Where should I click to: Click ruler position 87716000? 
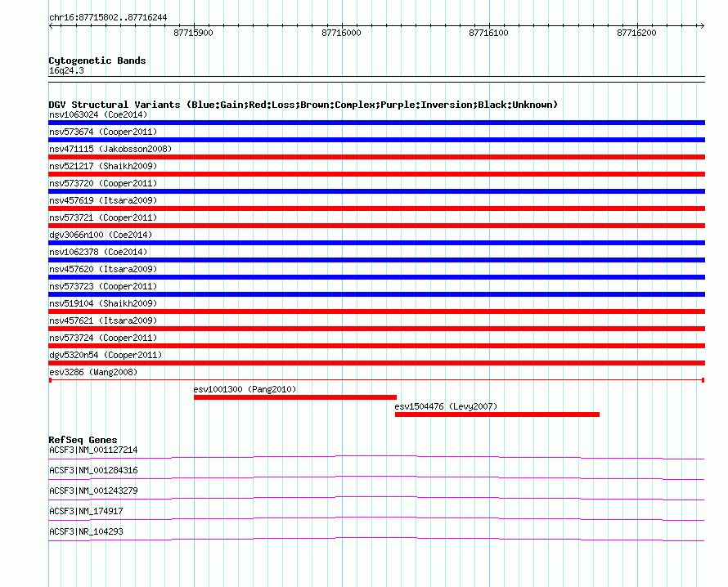click(341, 33)
